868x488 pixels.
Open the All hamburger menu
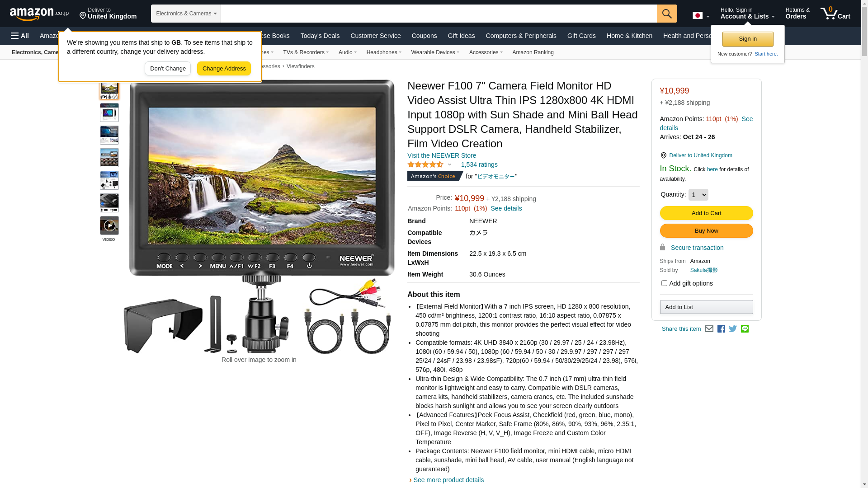[x=20, y=36]
